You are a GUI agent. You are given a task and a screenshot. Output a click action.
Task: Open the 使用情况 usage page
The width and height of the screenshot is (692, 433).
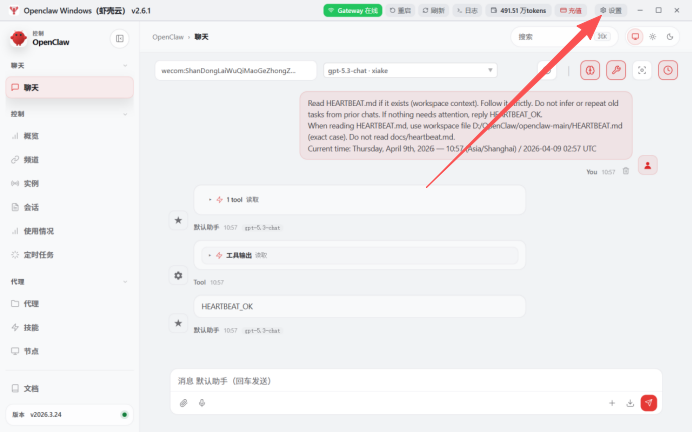click(x=69, y=231)
